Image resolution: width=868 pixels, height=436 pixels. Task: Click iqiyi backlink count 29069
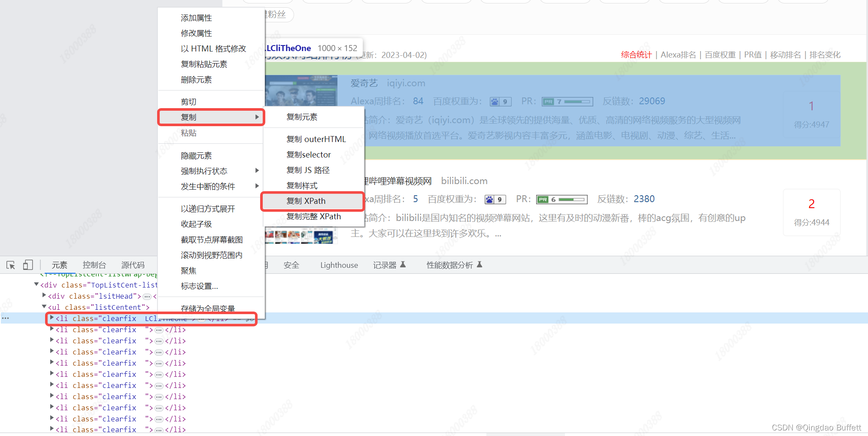click(652, 101)
